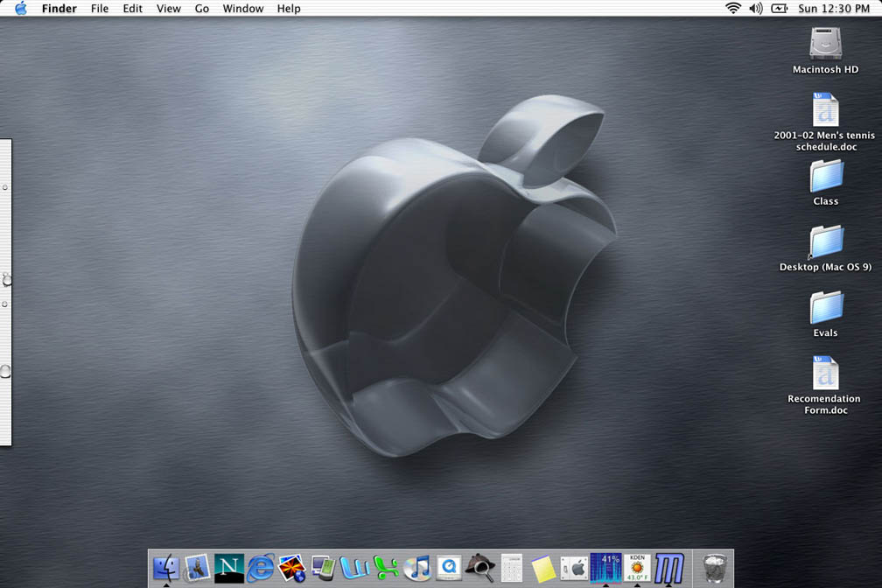Click the battery status icon in menu bar
The height and width of the screenshot is (588, 882).
pos(779,8)
